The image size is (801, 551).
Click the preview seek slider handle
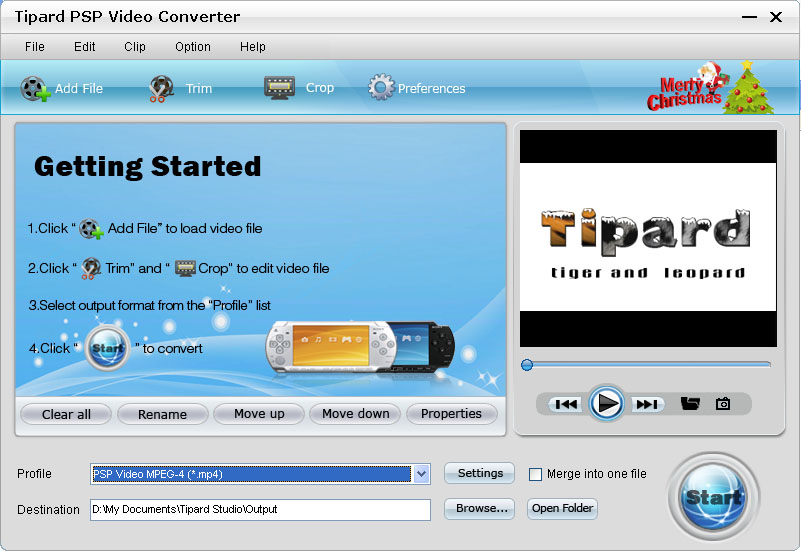click(527, 365)
